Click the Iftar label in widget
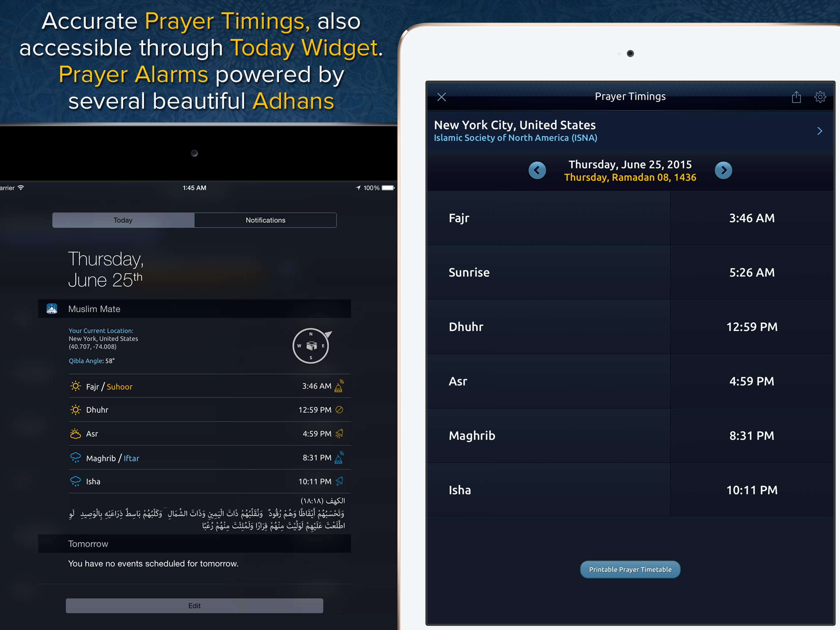840x630 pixels. coord(131,458)
